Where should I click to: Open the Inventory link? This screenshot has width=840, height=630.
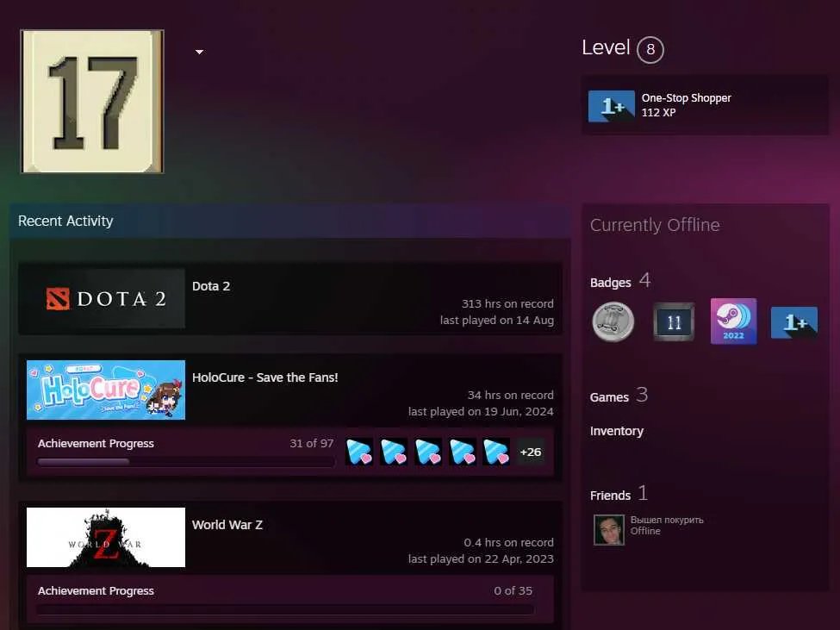pos(617,431)
